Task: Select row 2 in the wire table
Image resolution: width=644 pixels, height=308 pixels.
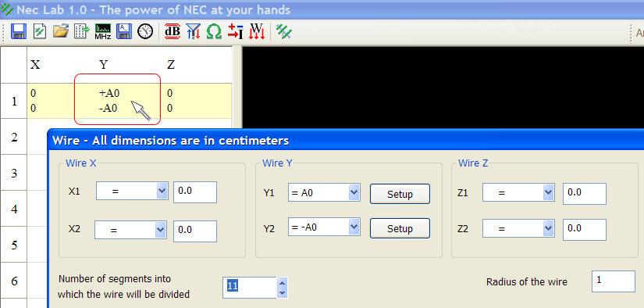Action: (13, 137)
